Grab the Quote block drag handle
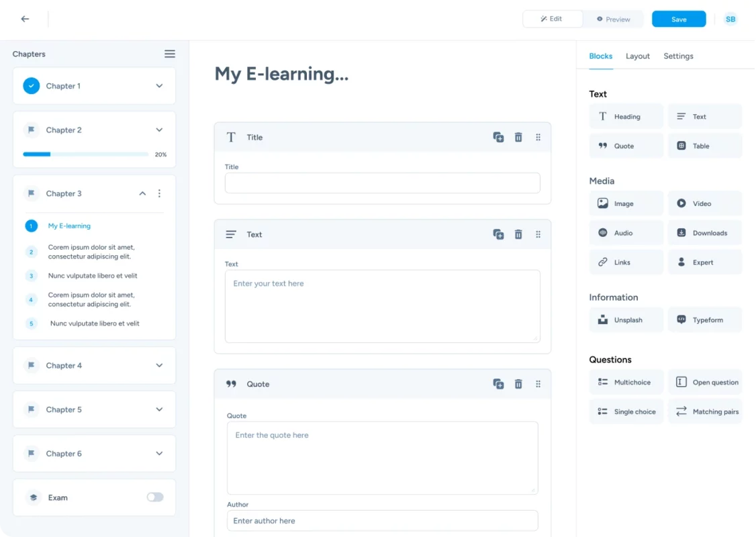The width and height of the screenshot is (756, 537). pyautogui.click(x=538, y=384)
